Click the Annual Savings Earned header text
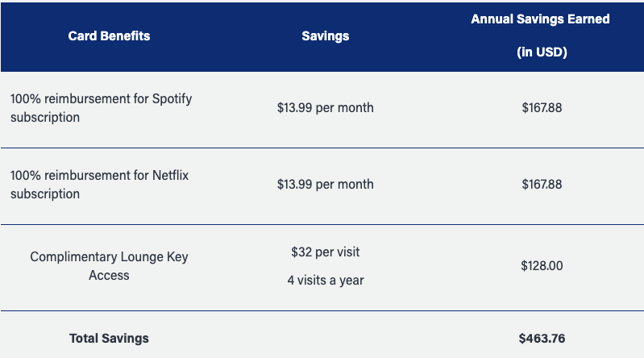 coord(541,19)
